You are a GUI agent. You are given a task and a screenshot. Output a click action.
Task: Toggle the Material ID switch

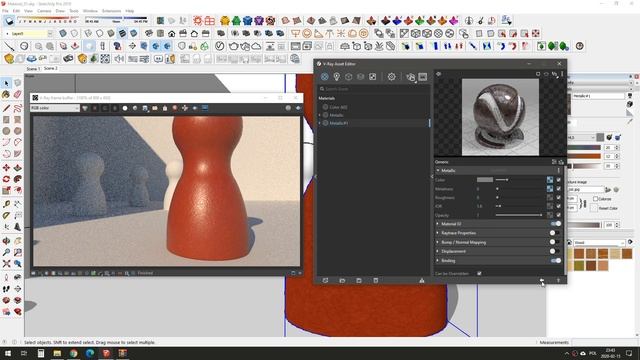(555, 224)
